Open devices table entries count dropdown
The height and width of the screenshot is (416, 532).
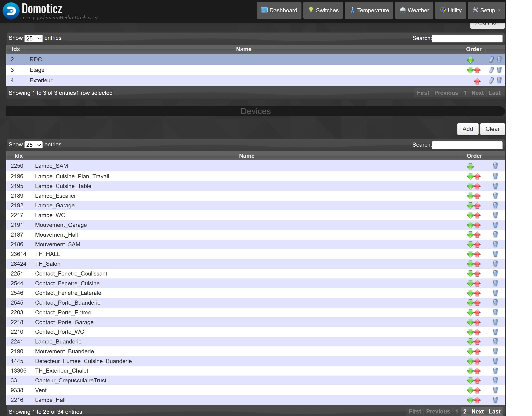pyautogui.click(x=33, y=145)
